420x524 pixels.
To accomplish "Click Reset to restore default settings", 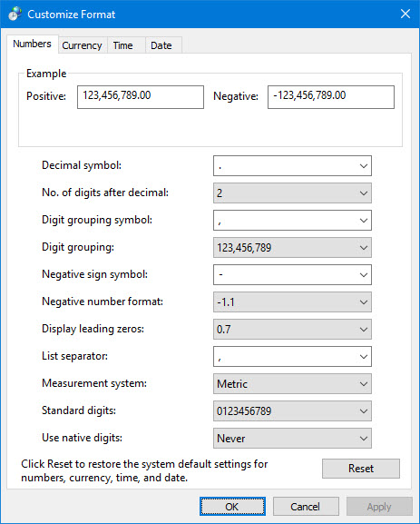I will 361,469.
